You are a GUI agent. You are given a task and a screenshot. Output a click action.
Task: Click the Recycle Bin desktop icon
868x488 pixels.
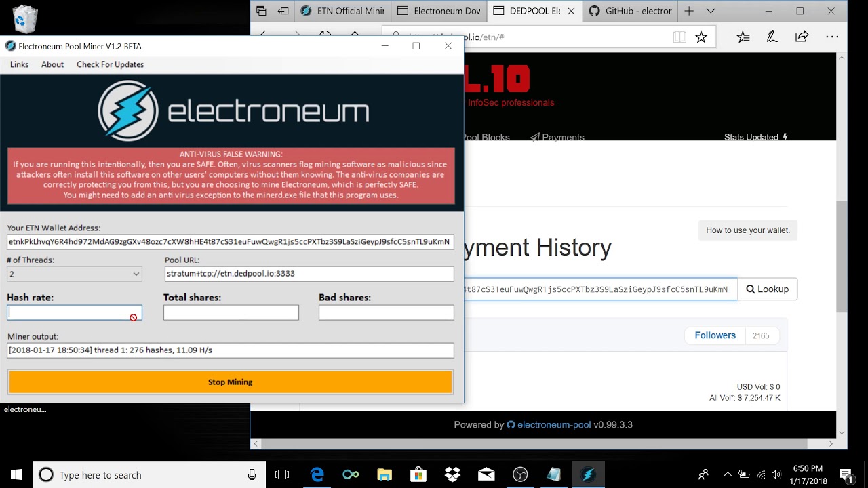[x=25, y=18]
